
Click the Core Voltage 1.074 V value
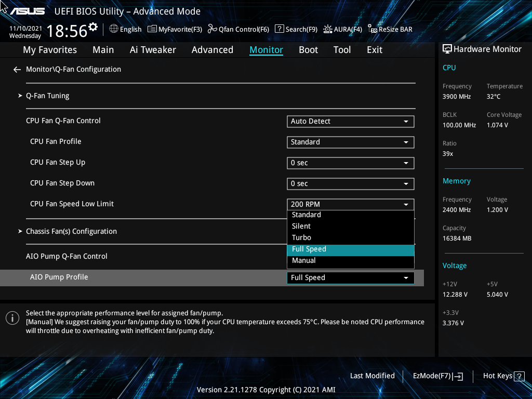coord(497,125)
